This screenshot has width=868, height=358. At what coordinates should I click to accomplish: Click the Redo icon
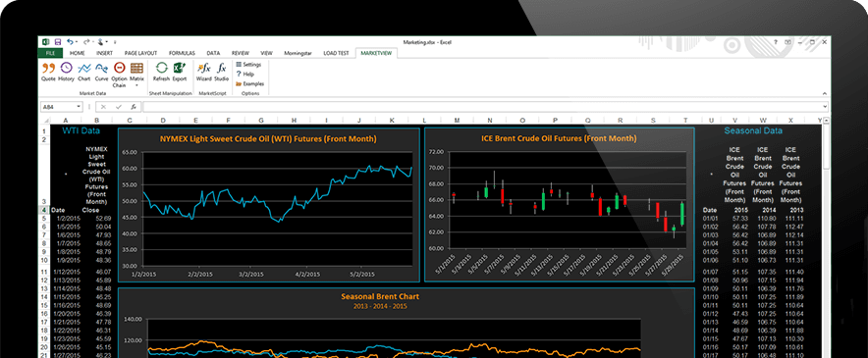(x=85, y=41)
